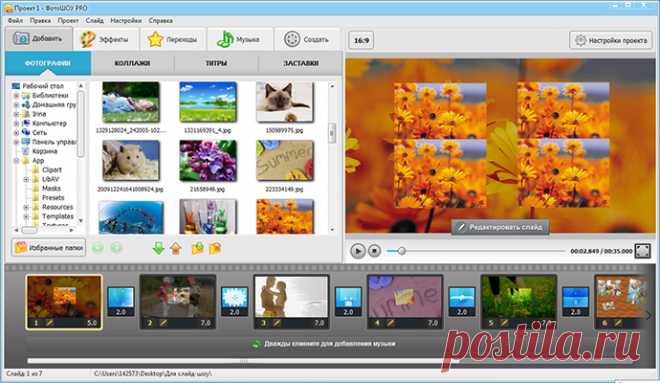The height and width of the screenshot is (383, 660).
Task: Select the cat photo thumbnail
Action: point(285,102)
